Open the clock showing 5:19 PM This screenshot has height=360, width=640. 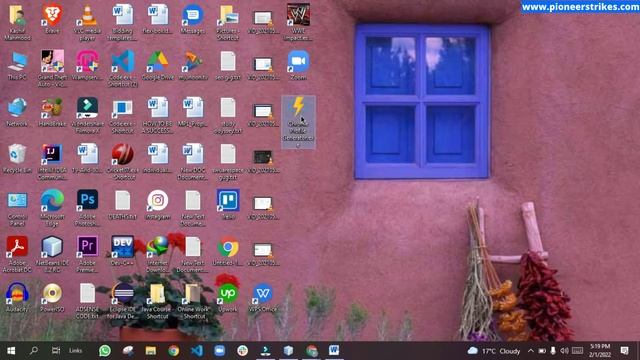coord(600,351)
